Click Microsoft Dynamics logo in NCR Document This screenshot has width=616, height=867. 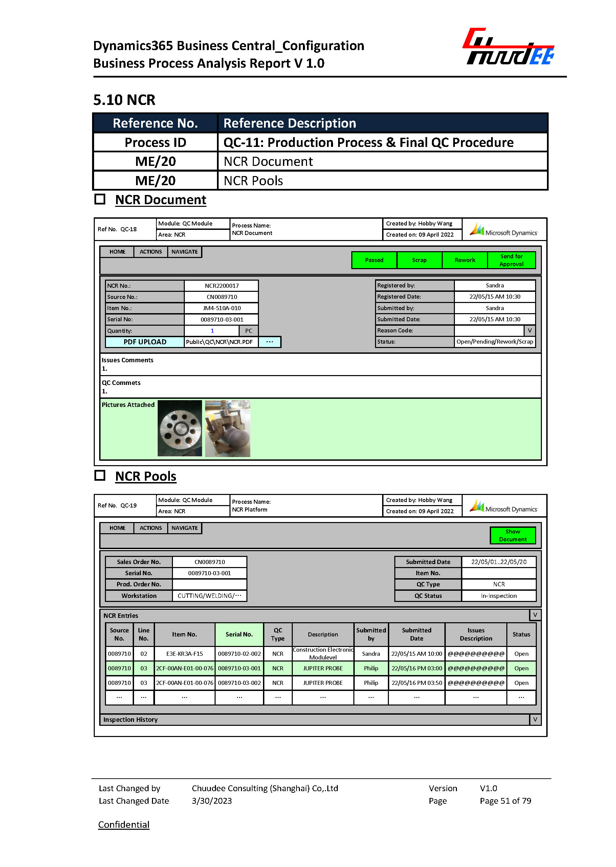click(x=504, y=230)
